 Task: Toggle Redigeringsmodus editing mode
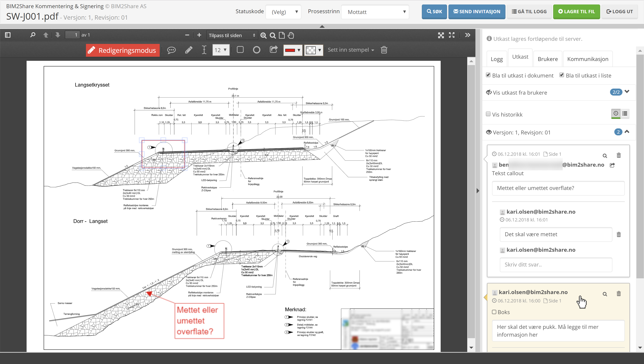(x=123, y=50)
